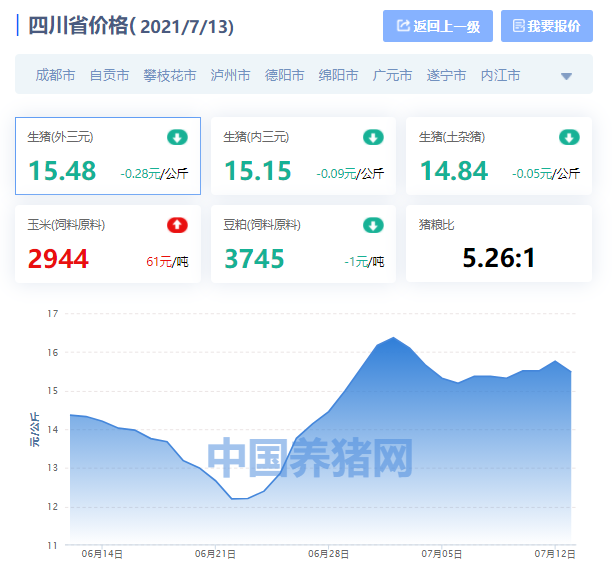Select 遂宁市 city tab
Screen dimensions: 612x571
[446, 75]
